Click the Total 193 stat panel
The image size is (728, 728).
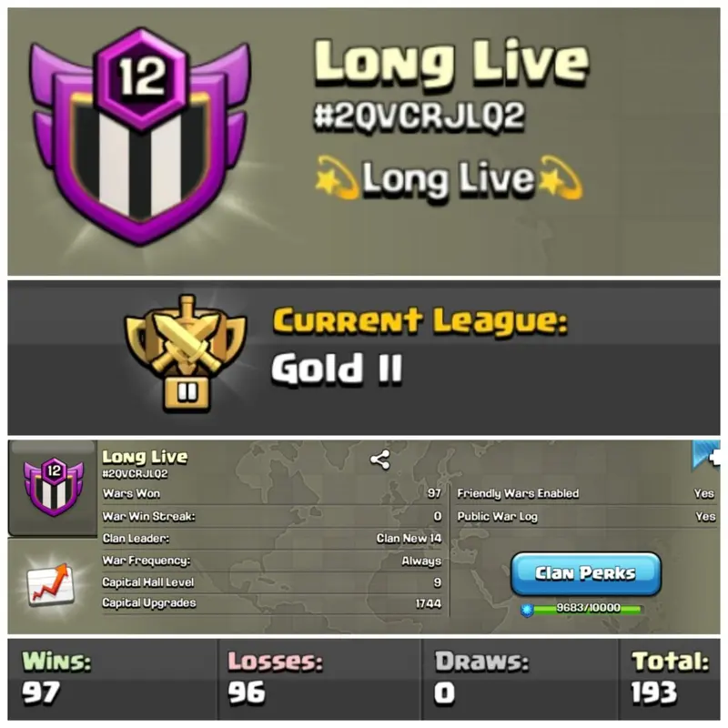tap(669, 680)
